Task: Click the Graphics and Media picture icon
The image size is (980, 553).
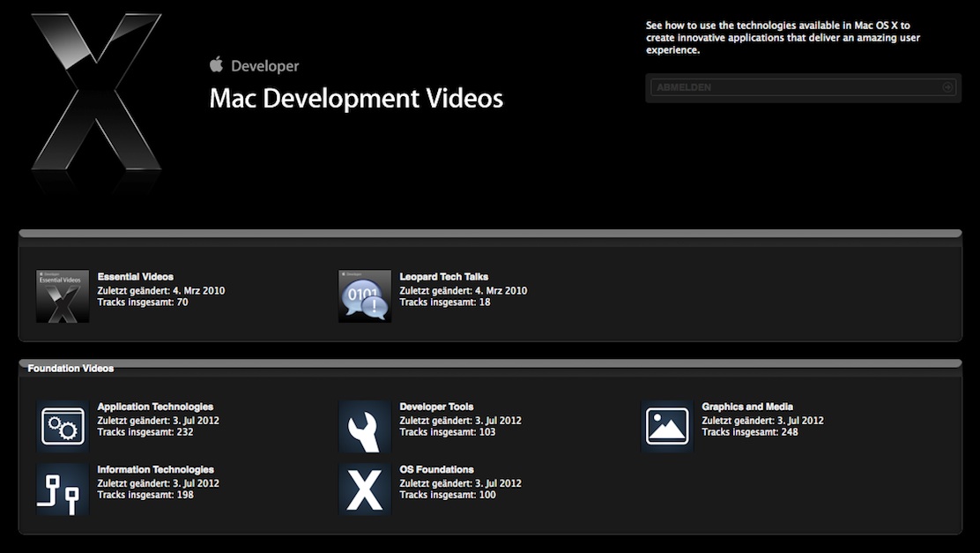Action: tap(667, 427)
